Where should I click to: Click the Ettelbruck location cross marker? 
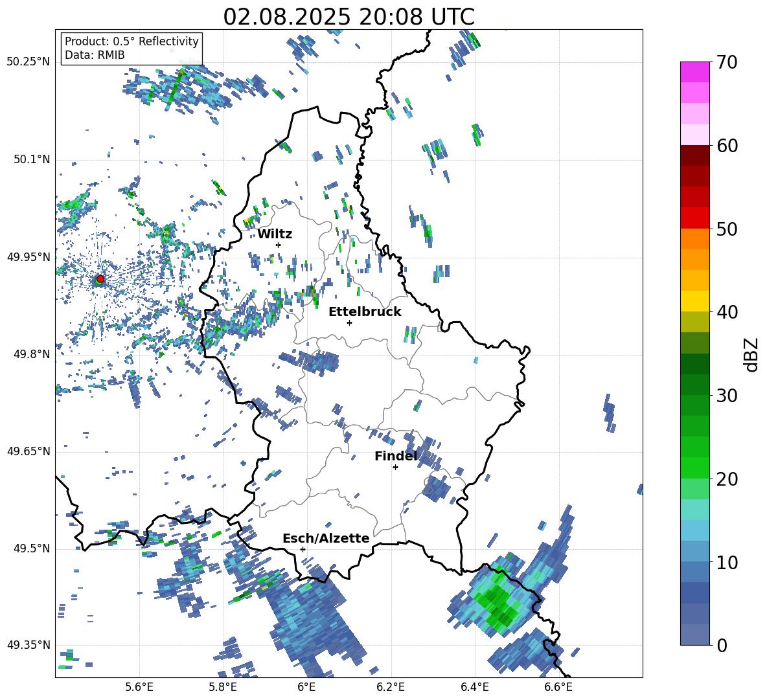(349, 322)
